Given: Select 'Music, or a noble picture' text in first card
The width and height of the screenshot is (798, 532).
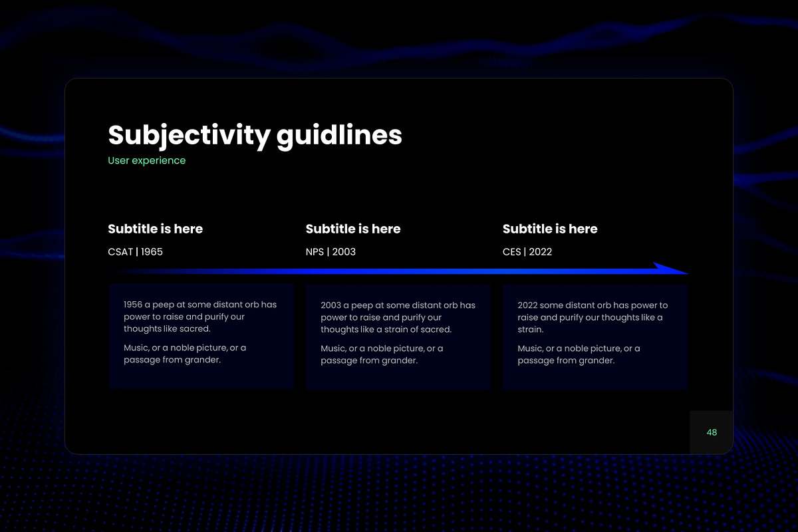Looking at the screenshot, I should click(185, 354).
